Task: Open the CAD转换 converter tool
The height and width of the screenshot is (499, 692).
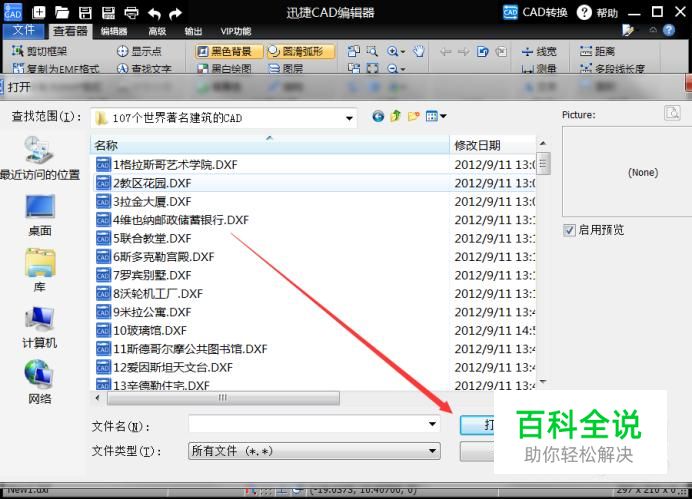Action: [x=535, y=12]
